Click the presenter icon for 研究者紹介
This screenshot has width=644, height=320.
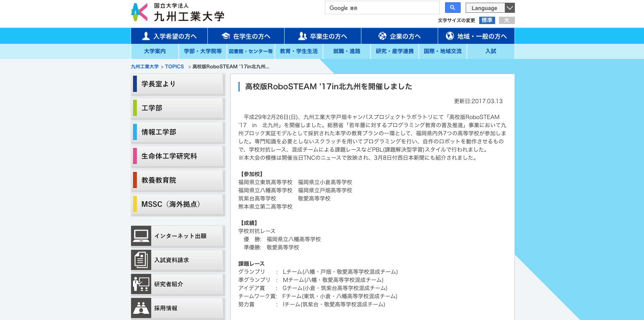point(141,284)
